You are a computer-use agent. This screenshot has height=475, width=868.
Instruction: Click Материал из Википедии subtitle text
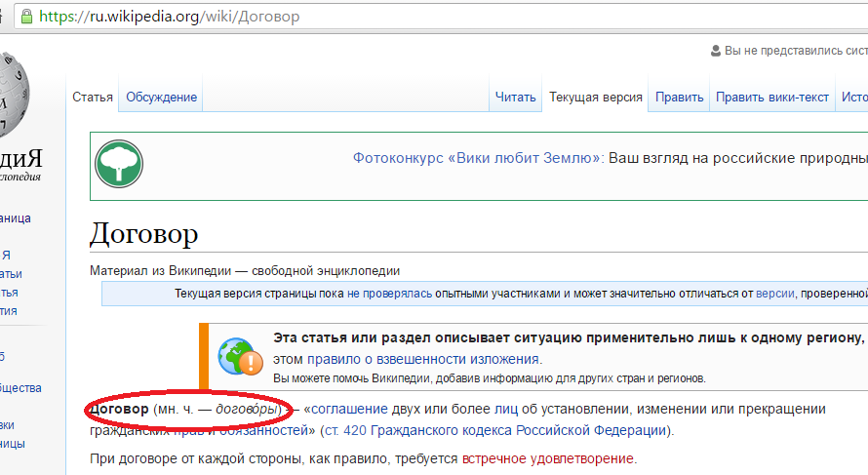click(x=245, y=271)
